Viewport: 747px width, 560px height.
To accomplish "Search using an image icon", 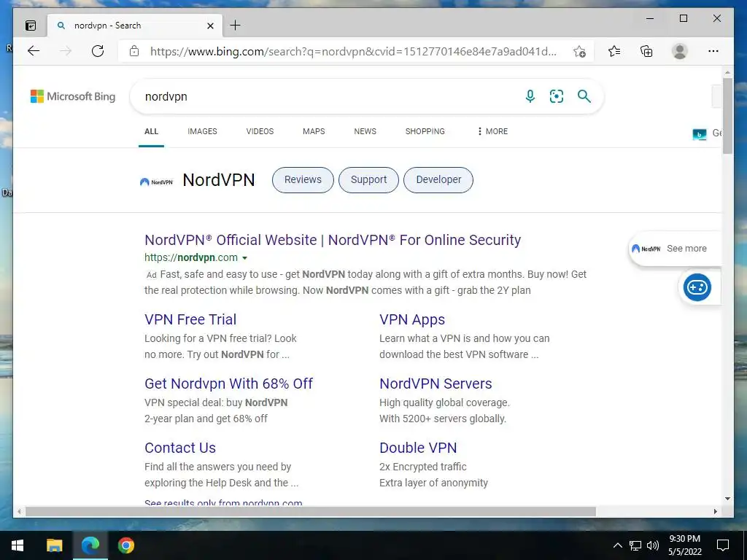I will tap(557, 96).
